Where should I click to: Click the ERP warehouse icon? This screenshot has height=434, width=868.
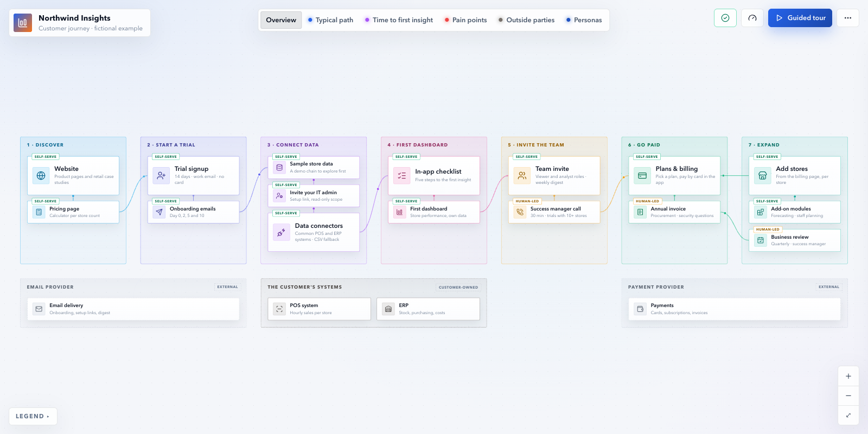pyautogui.click(x=388, y=309)
